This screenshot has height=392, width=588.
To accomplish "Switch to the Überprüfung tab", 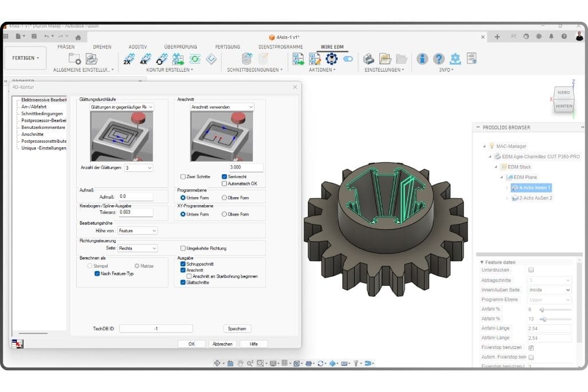I will (x=181, y=47).
